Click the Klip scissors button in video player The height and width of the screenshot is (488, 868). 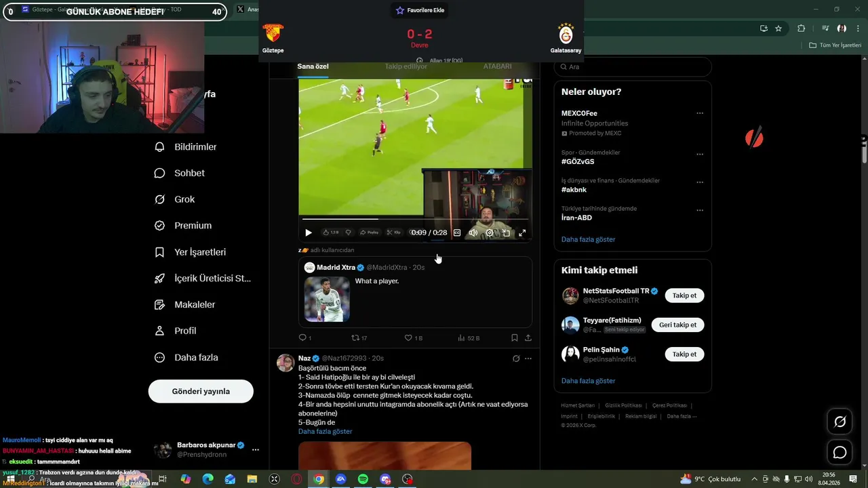393,232
